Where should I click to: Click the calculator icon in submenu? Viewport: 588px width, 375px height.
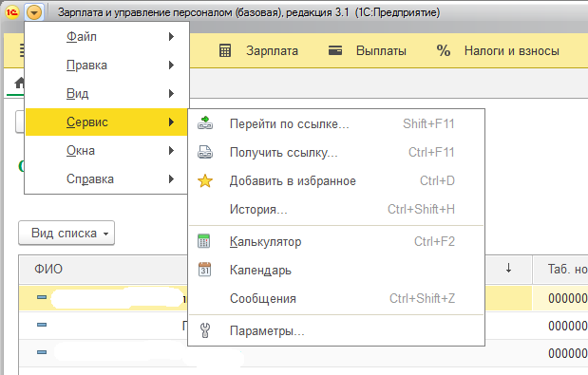[x=204, y=241]
